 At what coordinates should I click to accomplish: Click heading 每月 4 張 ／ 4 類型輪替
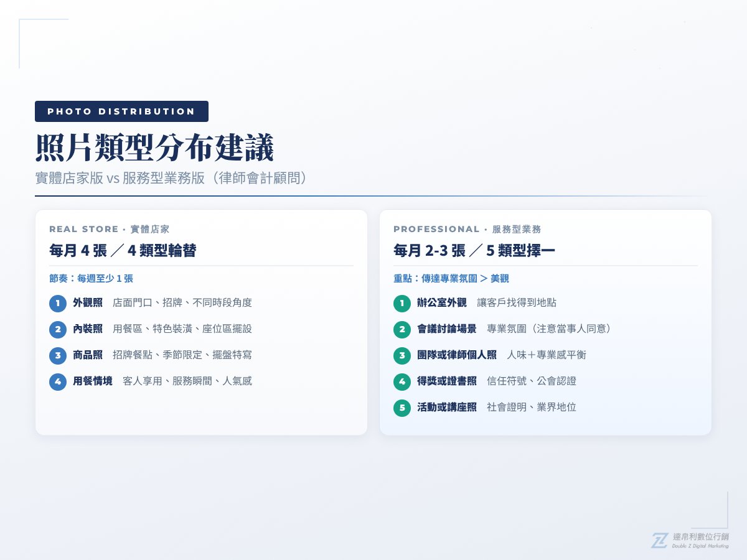(x=123, y=251)
